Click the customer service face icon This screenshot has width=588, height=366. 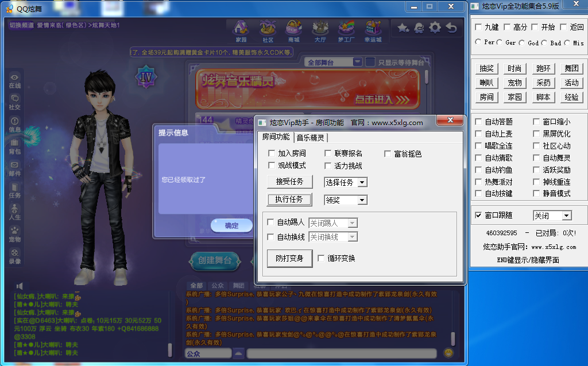[419, 28]
